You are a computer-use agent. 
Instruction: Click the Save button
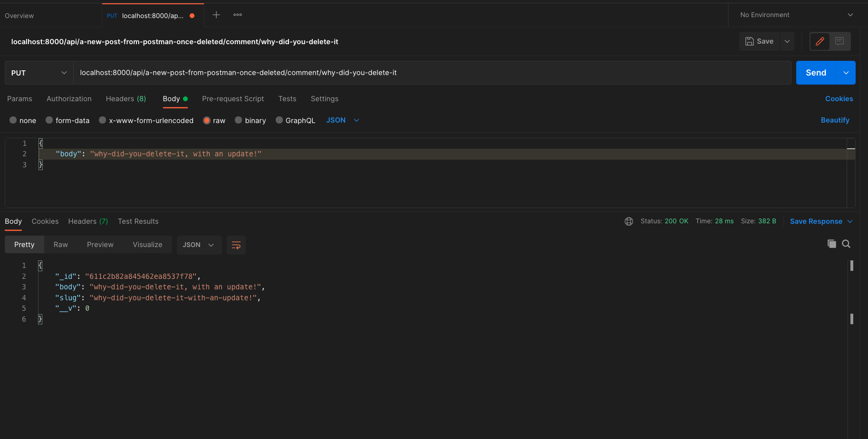[x=760, y=41]
